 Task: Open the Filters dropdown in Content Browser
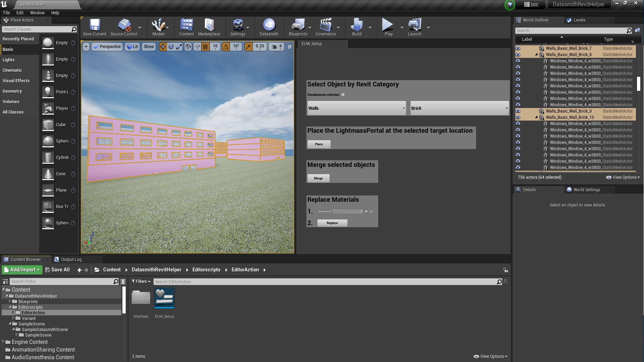click(141, 282)
